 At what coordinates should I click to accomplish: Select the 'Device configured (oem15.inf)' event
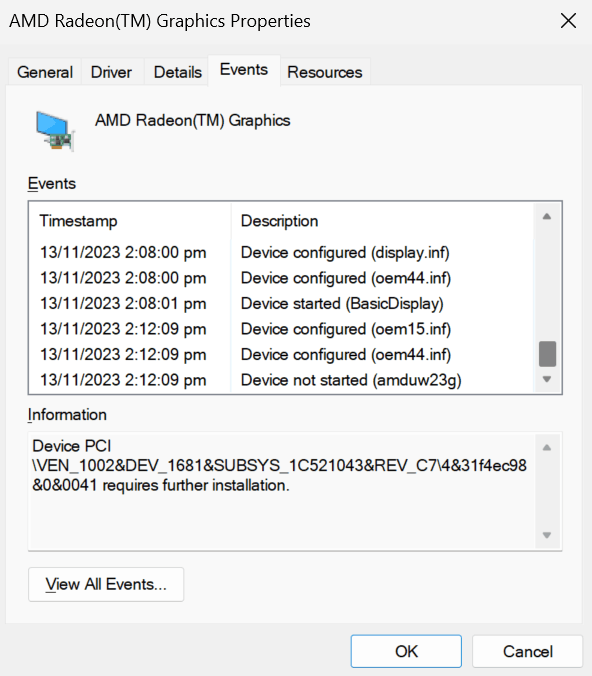click(x=282, y=329)
